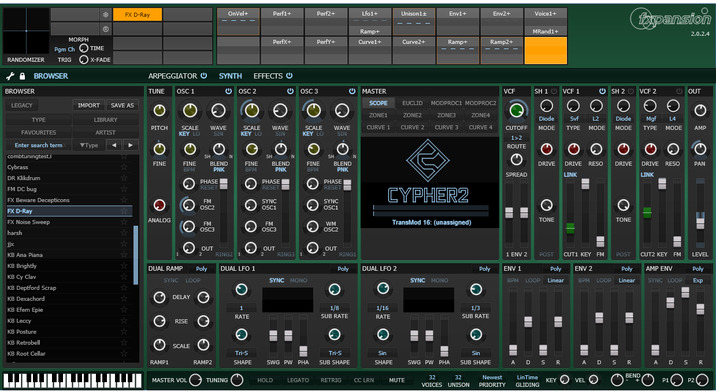The height and width of the screenshot is (392, 716).
Task: Select the KB Brightly preset
Action: pyautogui.click(x=69, y=266)
